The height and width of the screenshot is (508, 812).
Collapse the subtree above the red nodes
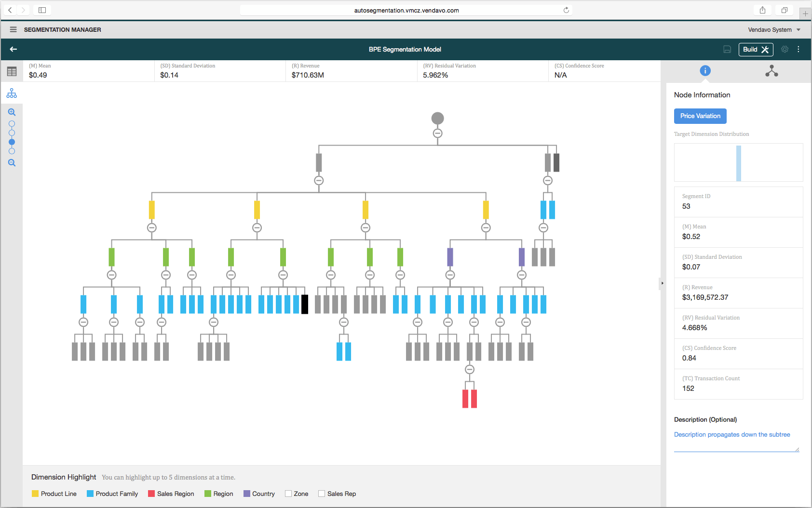point(470,369)
